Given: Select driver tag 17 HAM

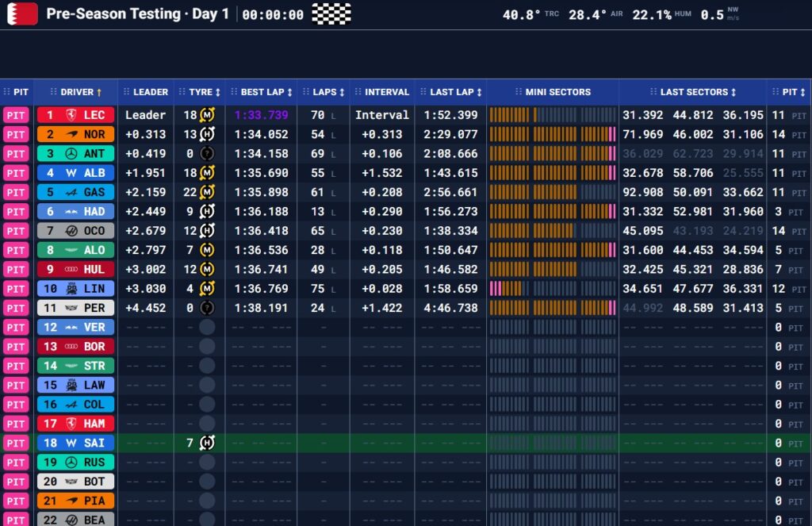Looking at the screenshot, I should click(76, 424).
